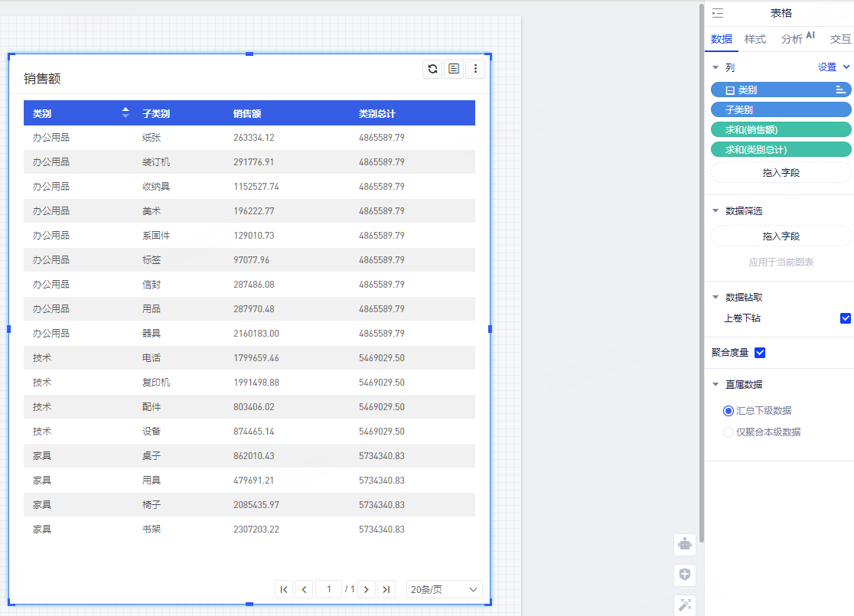The width and height of the screenshot is (854, 616).
Task: Switch to the 样式 tab
Action: 755,39
